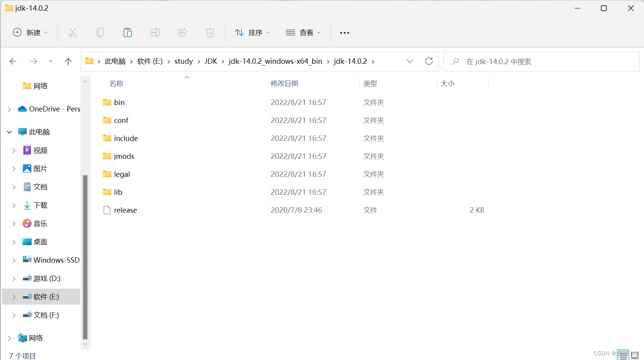
Task: Go back with the left arrow
Action: [13, 61]
